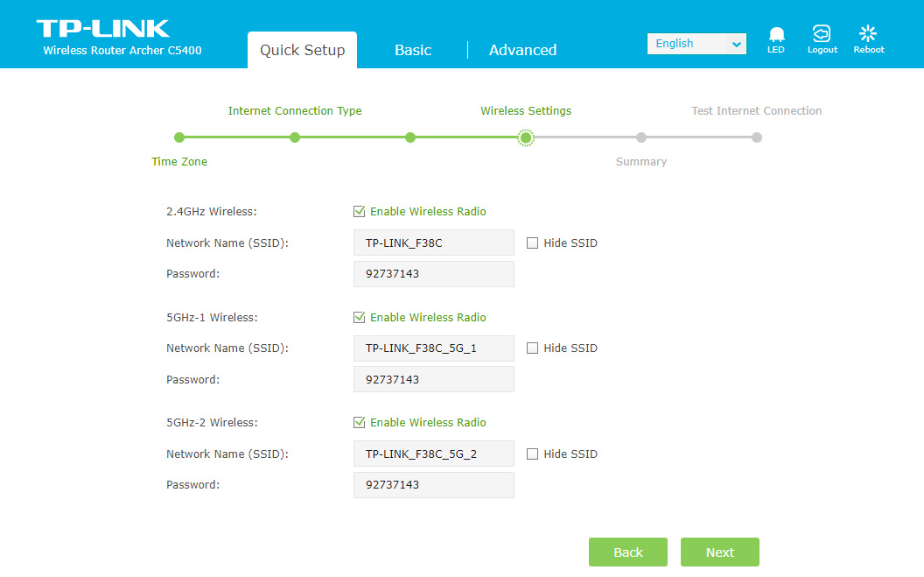Click the Next button
This screenshot has height=577, width=924.
click(720, 552)
